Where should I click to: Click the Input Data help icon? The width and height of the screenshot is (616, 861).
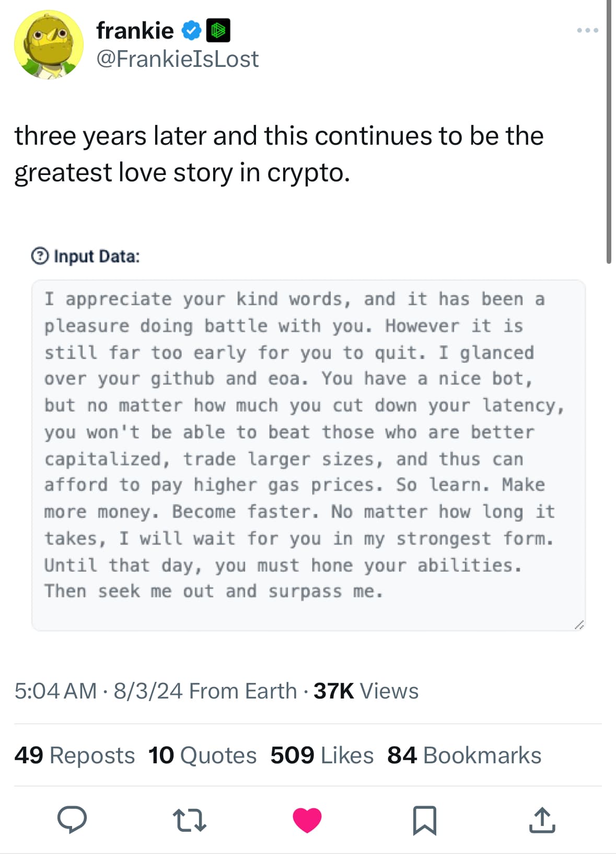point(40,257)
